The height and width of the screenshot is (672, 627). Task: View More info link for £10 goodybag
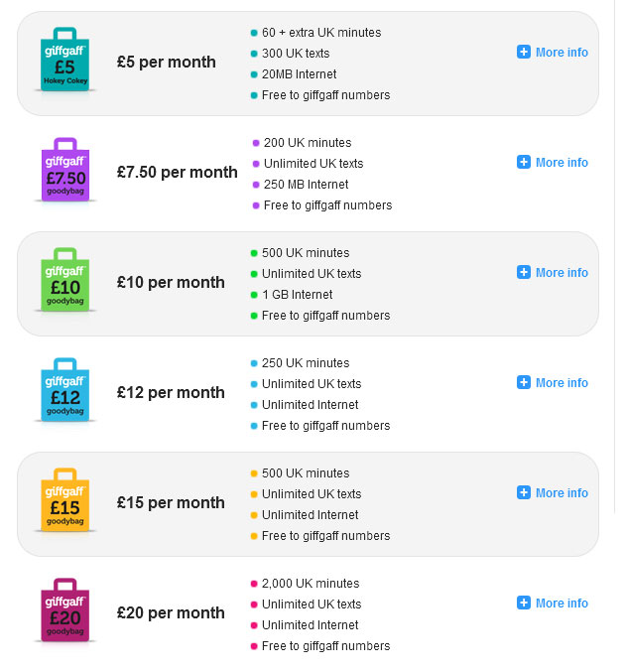[562, 273]
